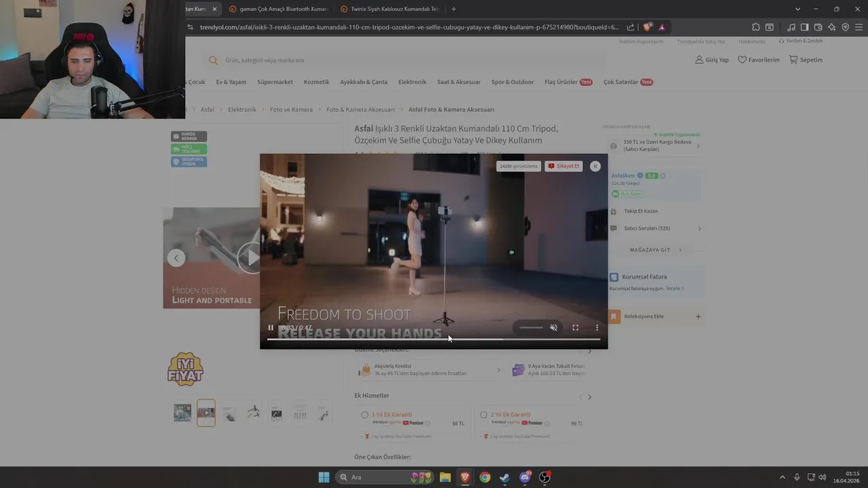Unmute the video with the speaker icon
This screenshot has width=868, height=488.
pyautogui.click(x=553, y=327)
